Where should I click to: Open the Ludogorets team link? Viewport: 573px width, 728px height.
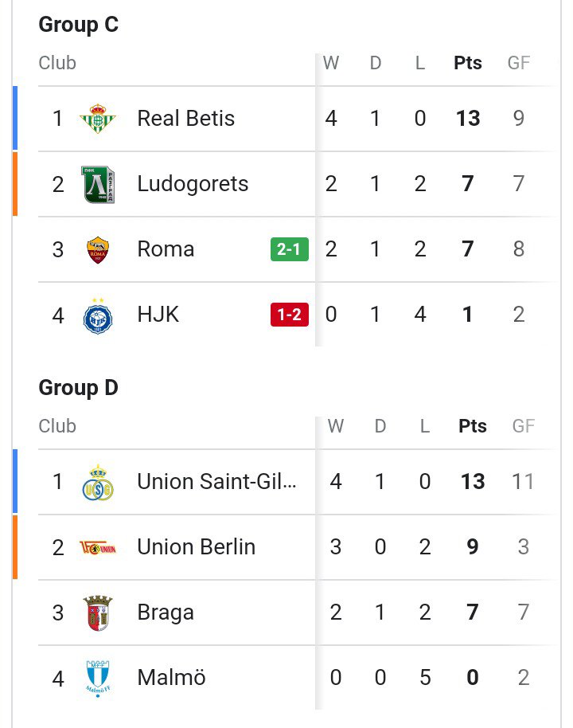[193, 184]
